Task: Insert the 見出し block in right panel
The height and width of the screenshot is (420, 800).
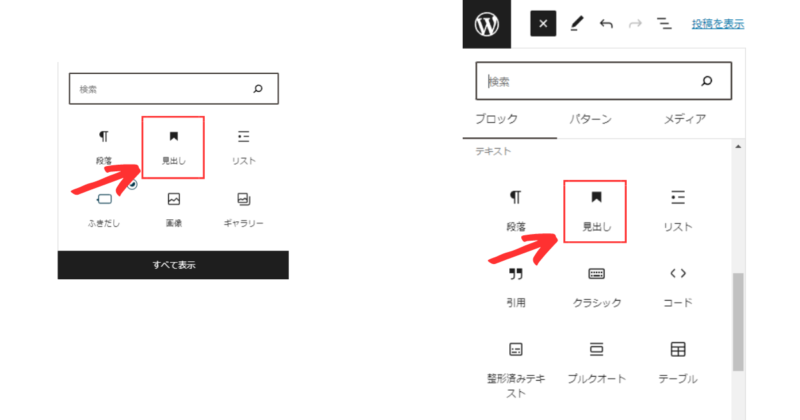Action: coord(595,211)
